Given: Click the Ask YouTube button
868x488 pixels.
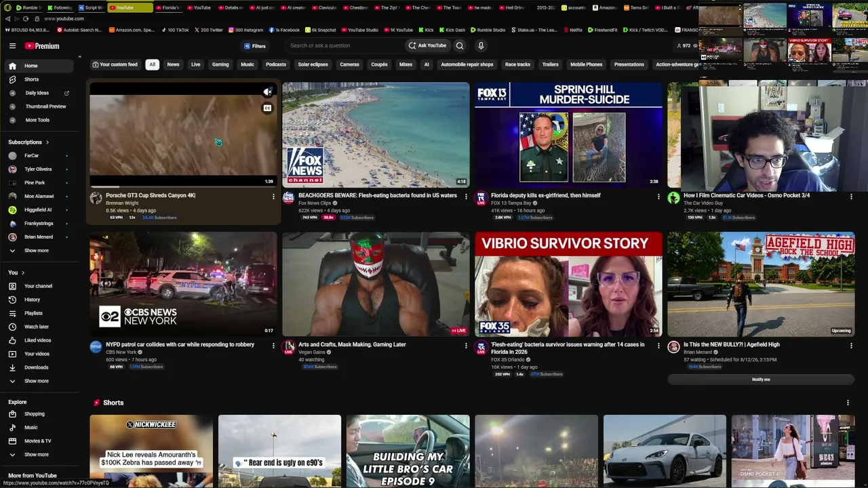Looking at the screenshot, I should pyautogui.click(x=427, y=46).
